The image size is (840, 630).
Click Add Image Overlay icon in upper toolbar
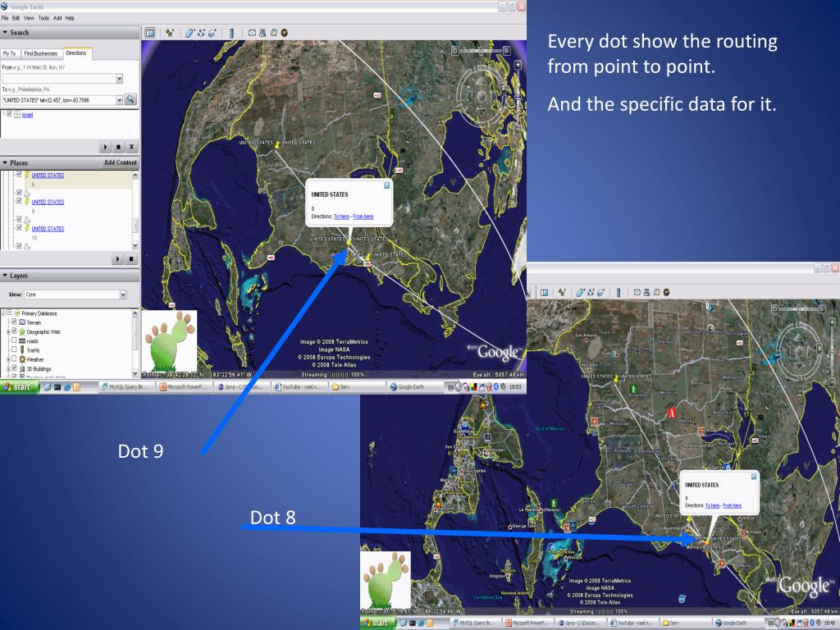[212, 33]
